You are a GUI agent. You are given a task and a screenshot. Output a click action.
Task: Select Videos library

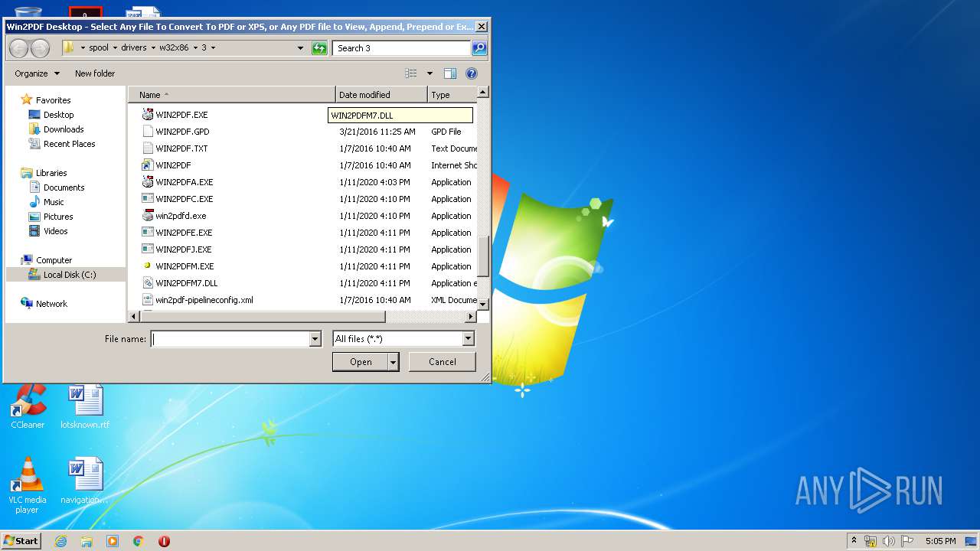pos(56,231)
